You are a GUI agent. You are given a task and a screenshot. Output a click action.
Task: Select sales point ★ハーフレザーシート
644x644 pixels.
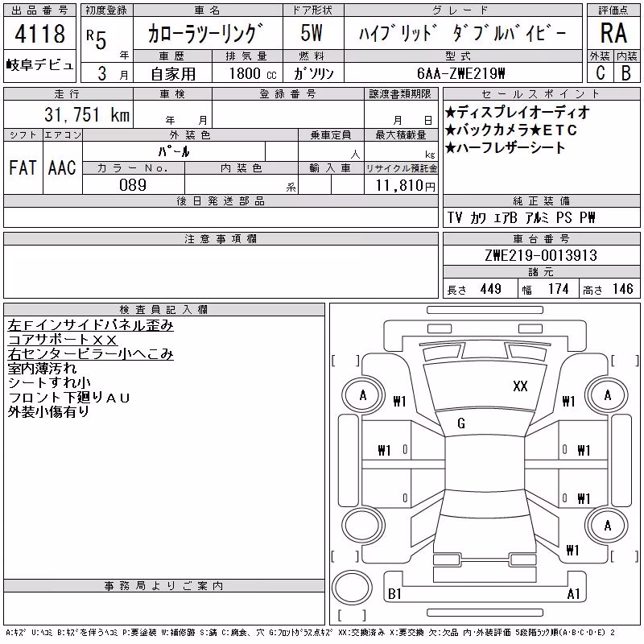point(506,148)
